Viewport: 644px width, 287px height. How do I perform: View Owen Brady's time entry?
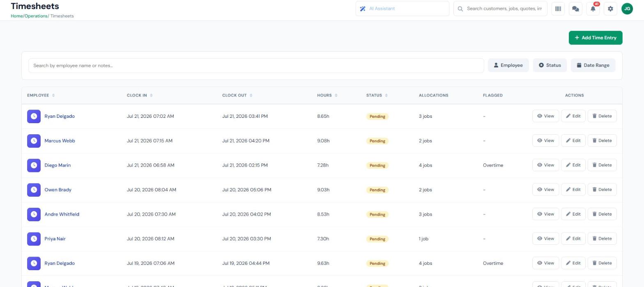point(545,190)
